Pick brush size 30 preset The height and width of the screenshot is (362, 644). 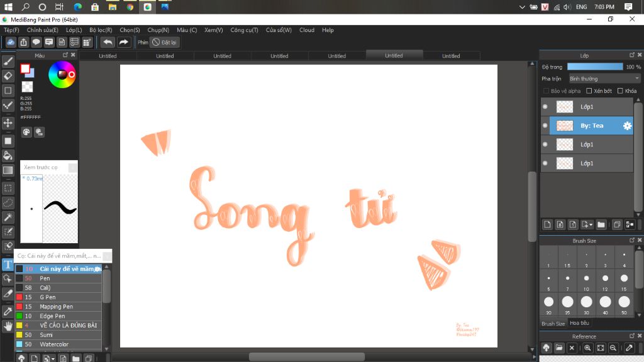(586, 305)
